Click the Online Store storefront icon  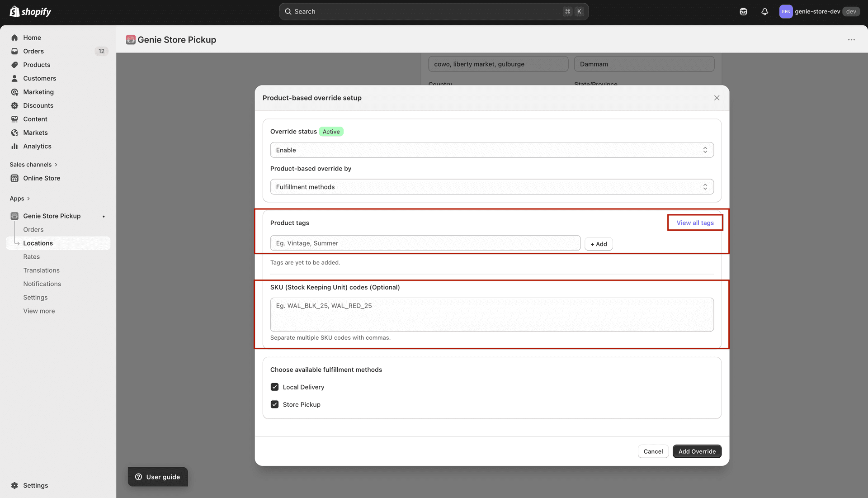[x=14, y=178]
